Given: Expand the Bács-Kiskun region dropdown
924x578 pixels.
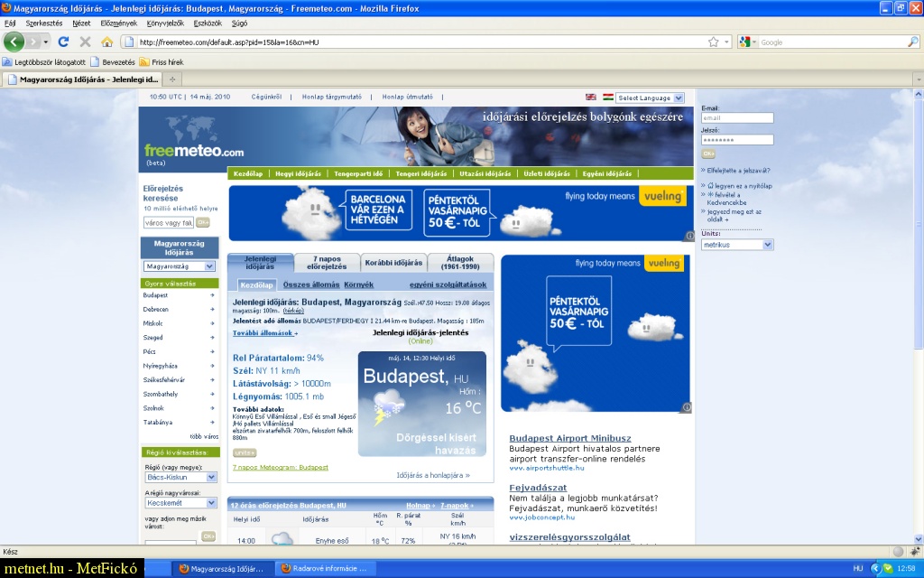Looking at the screenshot, I should tap(180, 477).
